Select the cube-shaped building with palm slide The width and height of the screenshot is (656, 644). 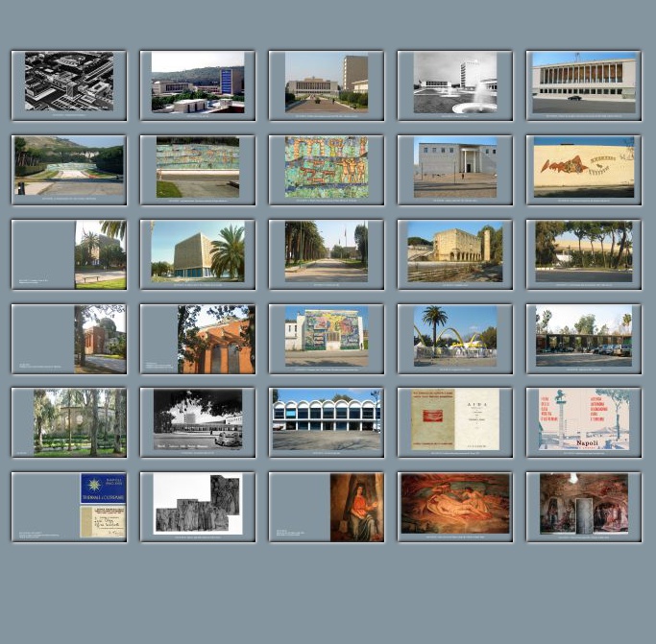tap(198, 254)
